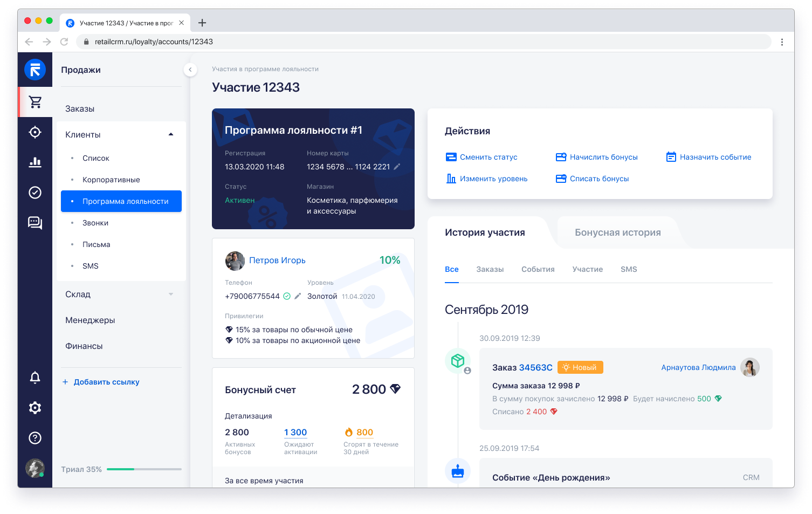Click the fire icon next to 800 expiring bonuses
The image size is (812, 514).
click(350, 431)
